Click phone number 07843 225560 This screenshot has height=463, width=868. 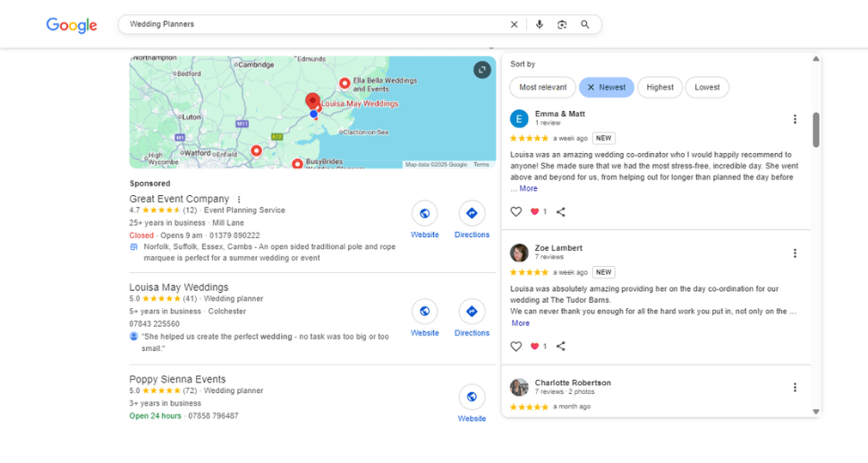point(155,323)
